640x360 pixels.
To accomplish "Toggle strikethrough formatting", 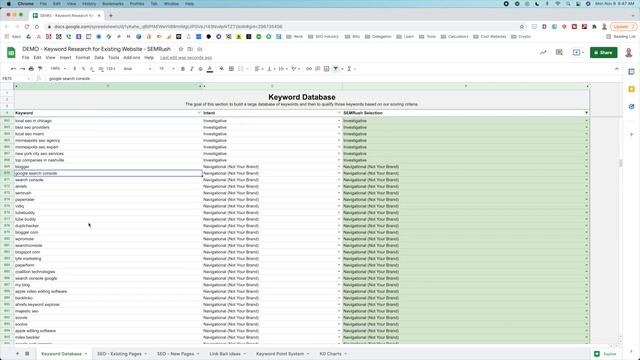I will coord(200,69).
